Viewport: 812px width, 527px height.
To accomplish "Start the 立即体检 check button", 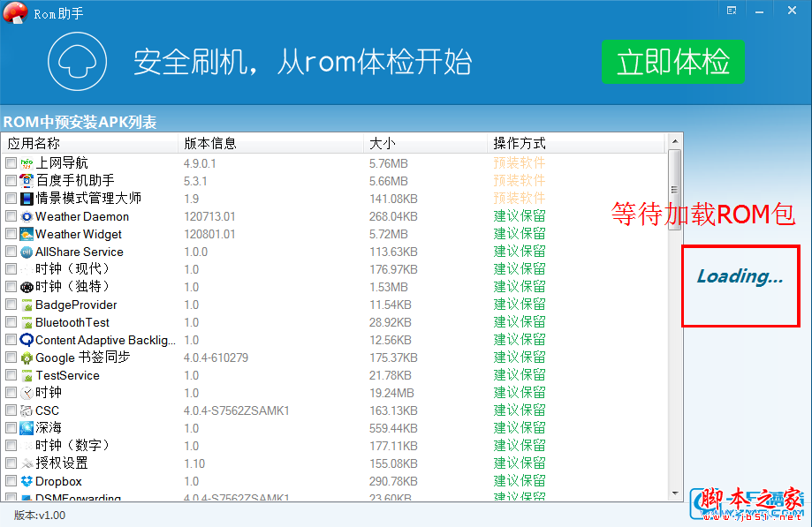I will click(x=672, y=62).
